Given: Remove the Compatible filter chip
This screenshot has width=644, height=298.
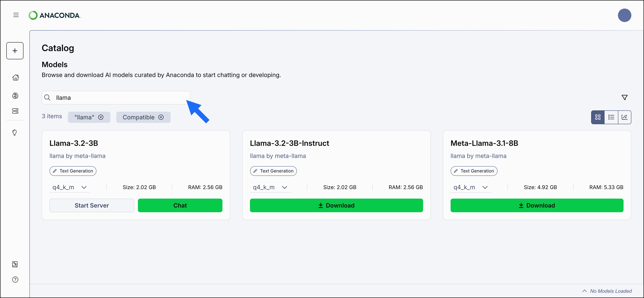Looking at the screenshot, I should (161, 117).
